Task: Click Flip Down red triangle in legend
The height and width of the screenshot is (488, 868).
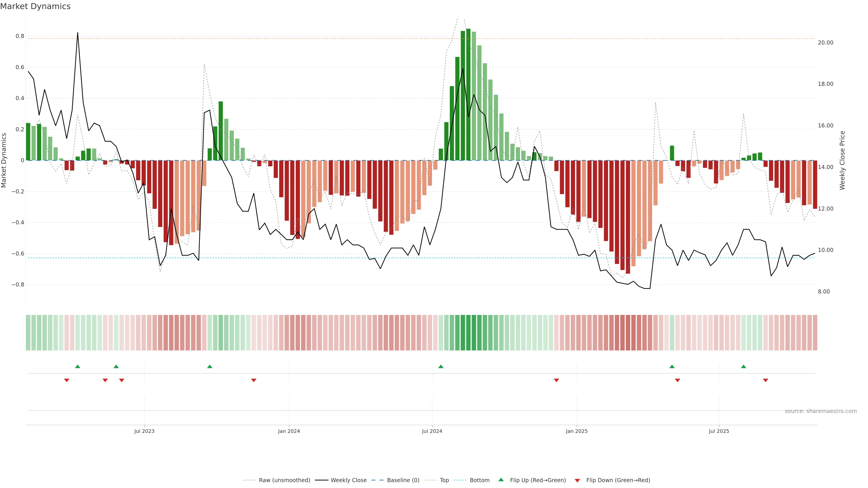Action: tap(577, 481)
